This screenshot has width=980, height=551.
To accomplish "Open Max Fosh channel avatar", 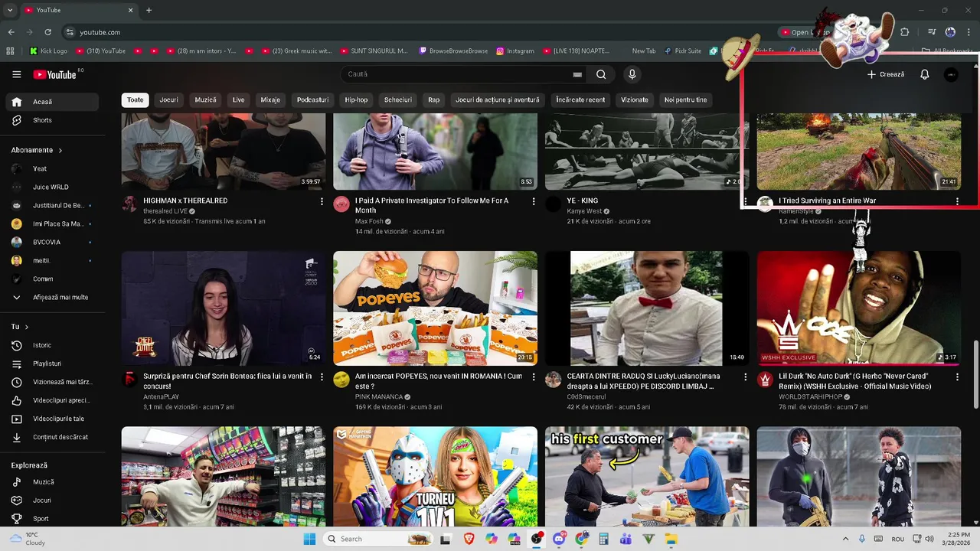I will tap(341, 204).
